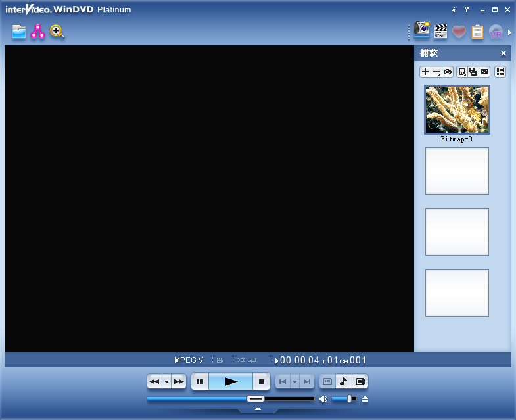Remove capture with minus button

pos(436,72)
